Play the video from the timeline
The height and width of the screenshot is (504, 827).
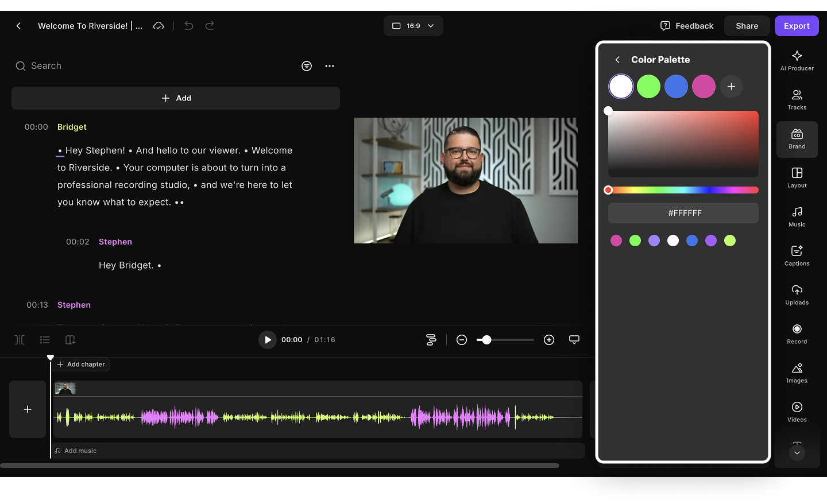click(x=267, y=340)
